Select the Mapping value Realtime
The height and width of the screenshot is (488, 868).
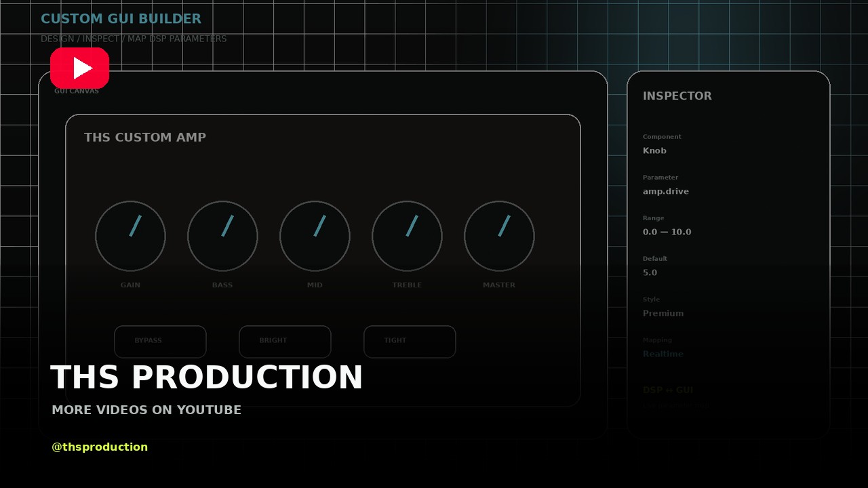(x=663, y=354)
